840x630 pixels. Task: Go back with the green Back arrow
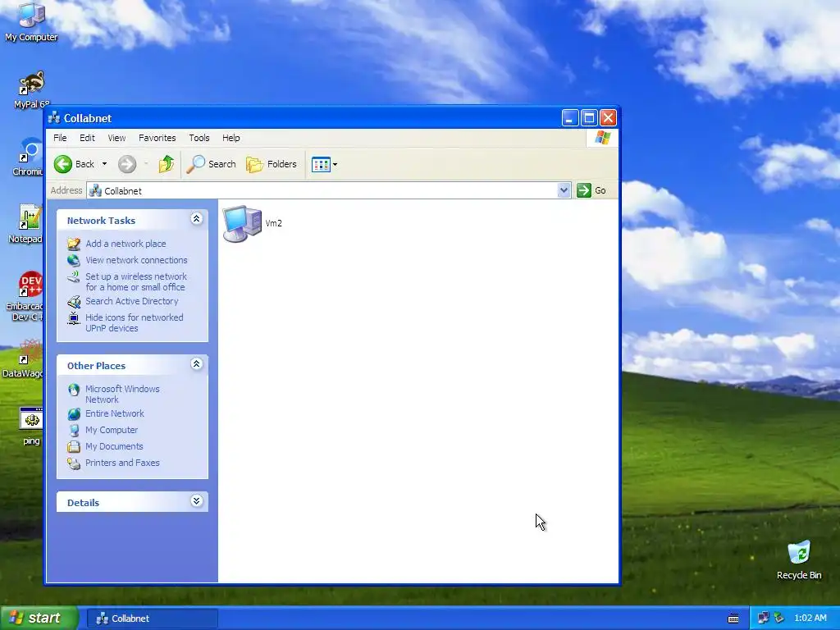(75, 164)
